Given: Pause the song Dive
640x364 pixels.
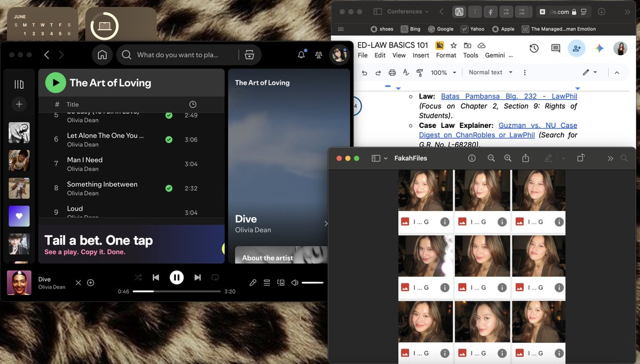Looking at the screenshot, I should tap(177, 277).
